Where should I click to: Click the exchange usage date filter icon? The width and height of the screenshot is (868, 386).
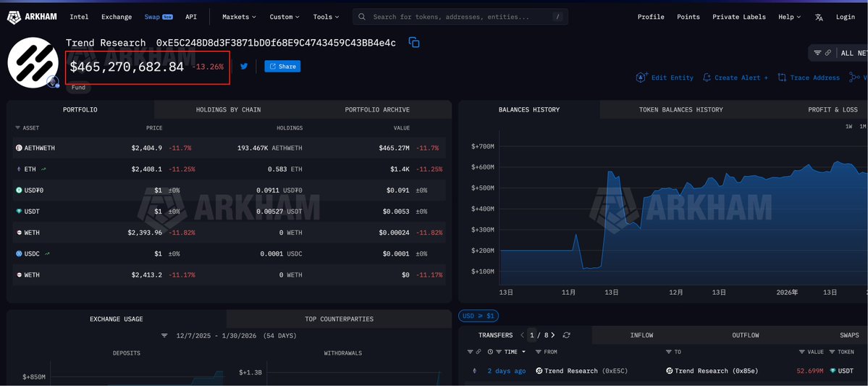point(164,336)
